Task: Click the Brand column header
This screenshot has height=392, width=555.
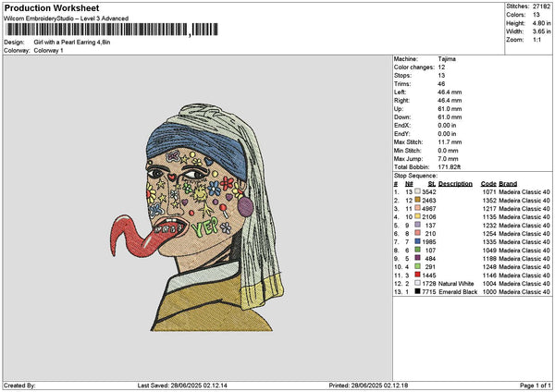Action: coord(508,184)
